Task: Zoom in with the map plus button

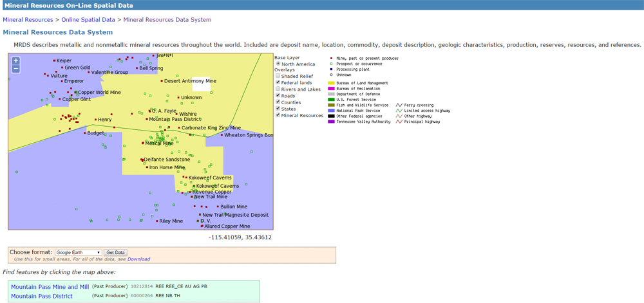Action: click(15, 60)
